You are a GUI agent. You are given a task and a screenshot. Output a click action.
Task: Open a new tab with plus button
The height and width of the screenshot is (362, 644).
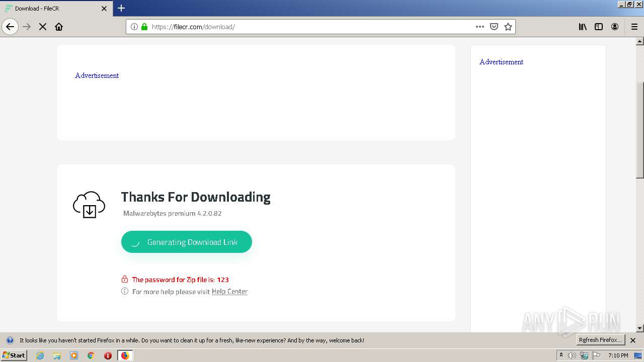pyautogui.click(x=121, y=8)
